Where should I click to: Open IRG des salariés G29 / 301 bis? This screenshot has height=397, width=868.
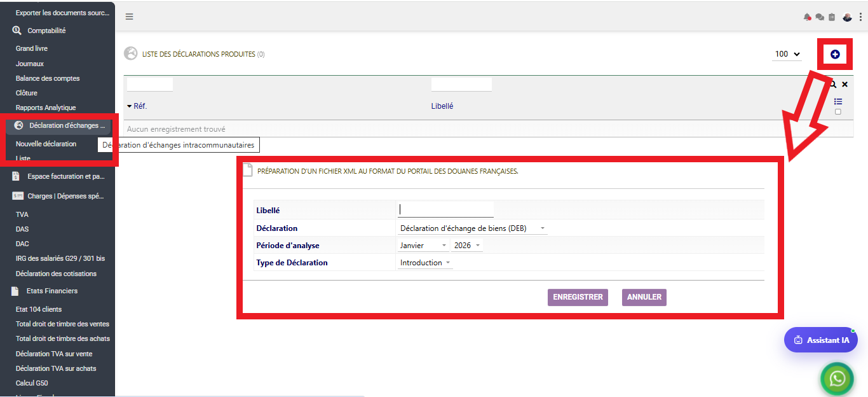click(x=60, y=258)
